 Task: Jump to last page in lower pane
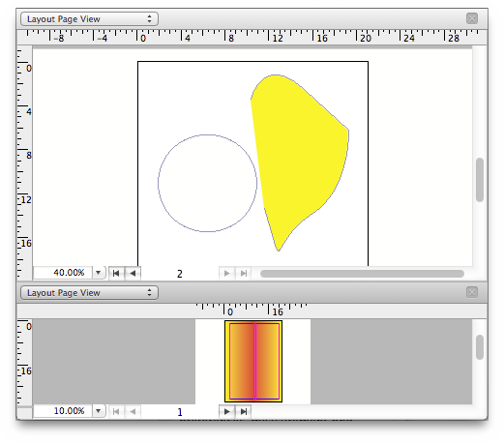(x=244, y=411)
